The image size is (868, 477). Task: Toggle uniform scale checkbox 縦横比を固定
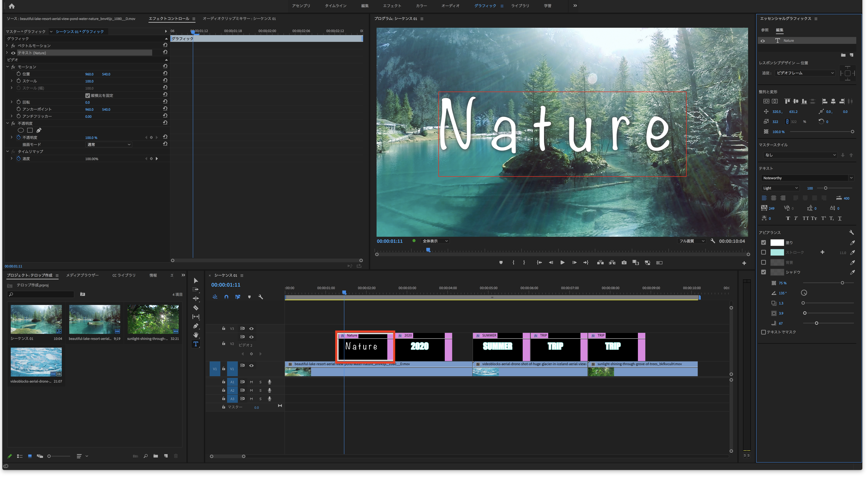[x=88, y=95]
